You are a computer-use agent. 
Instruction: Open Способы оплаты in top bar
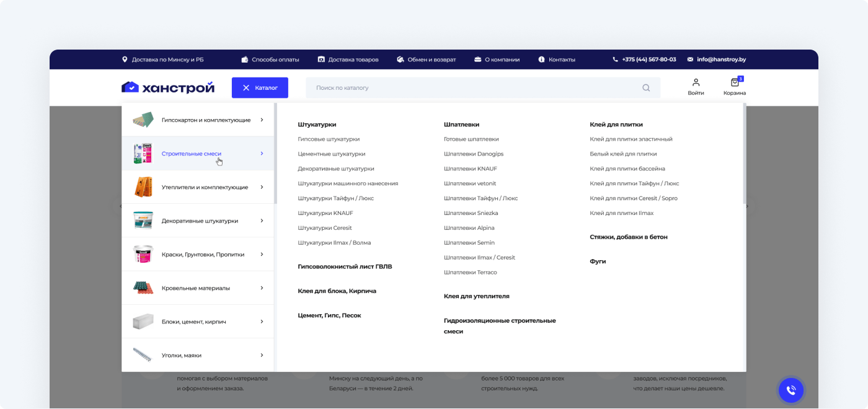[x=270, y=59]
